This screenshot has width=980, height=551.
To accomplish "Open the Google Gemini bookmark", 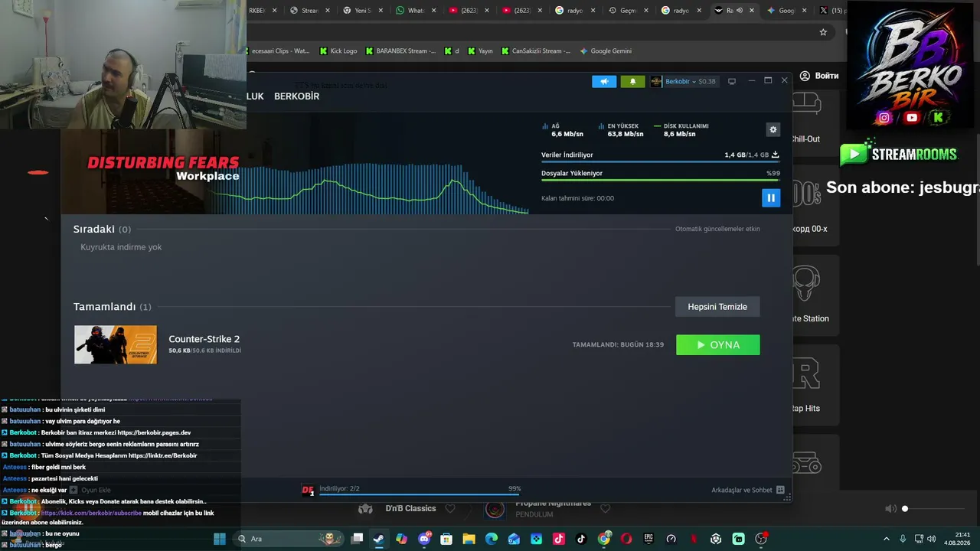I will 606,51.
